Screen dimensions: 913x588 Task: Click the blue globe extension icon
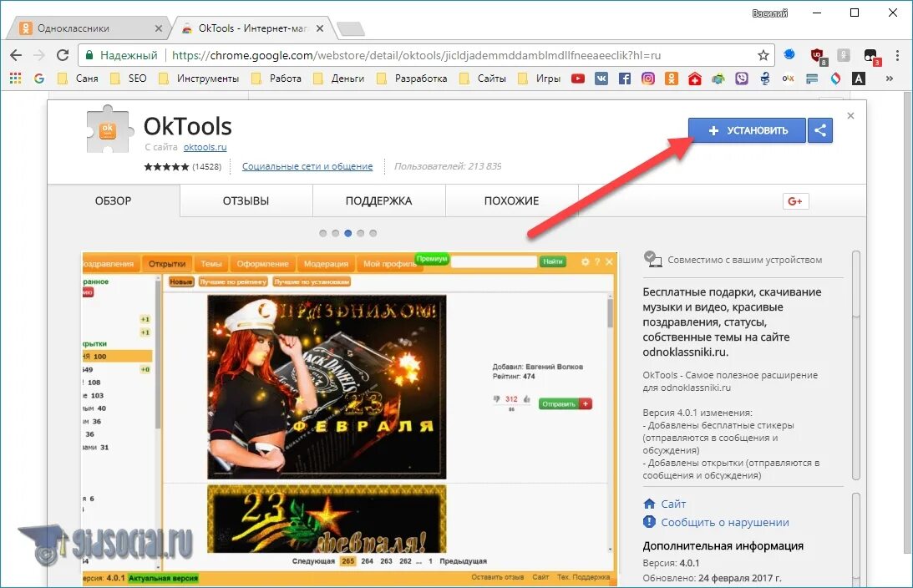(789, 55)
